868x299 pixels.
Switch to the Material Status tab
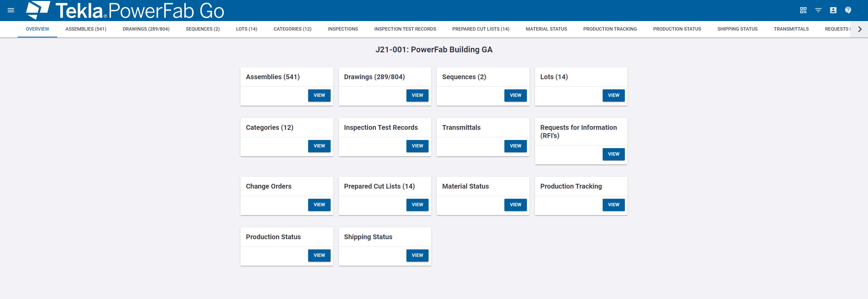546,29
